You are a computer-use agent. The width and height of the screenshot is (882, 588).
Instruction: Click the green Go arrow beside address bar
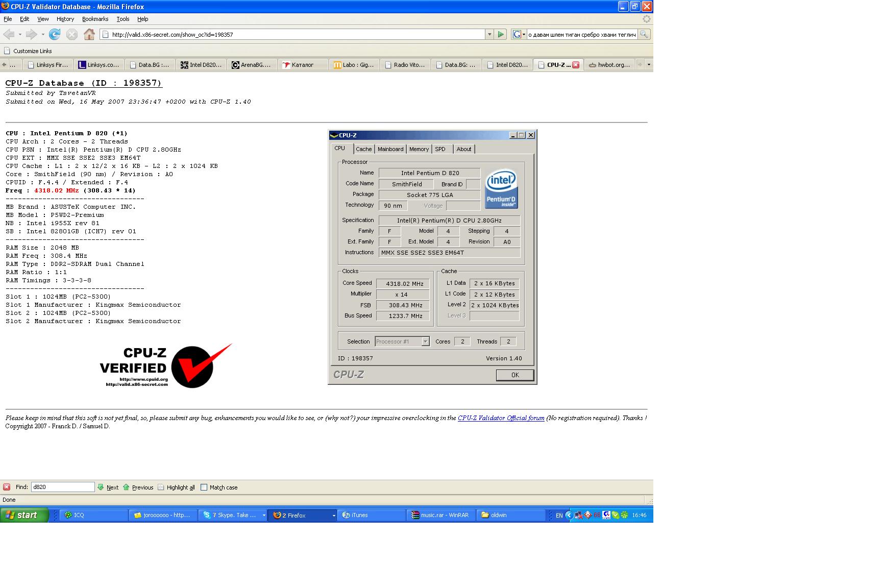501,34
